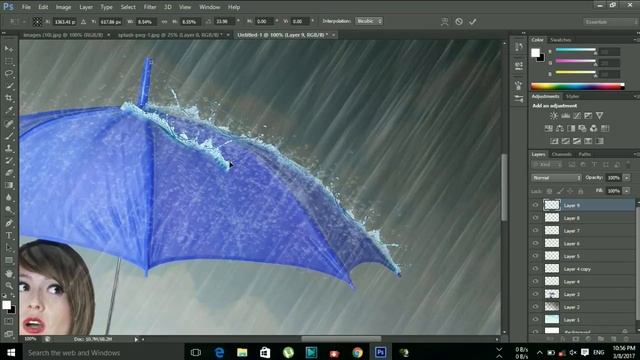Screen dimensions: 640x360
Task: Hide Layer 9 visibility
Action: (536, 205)
